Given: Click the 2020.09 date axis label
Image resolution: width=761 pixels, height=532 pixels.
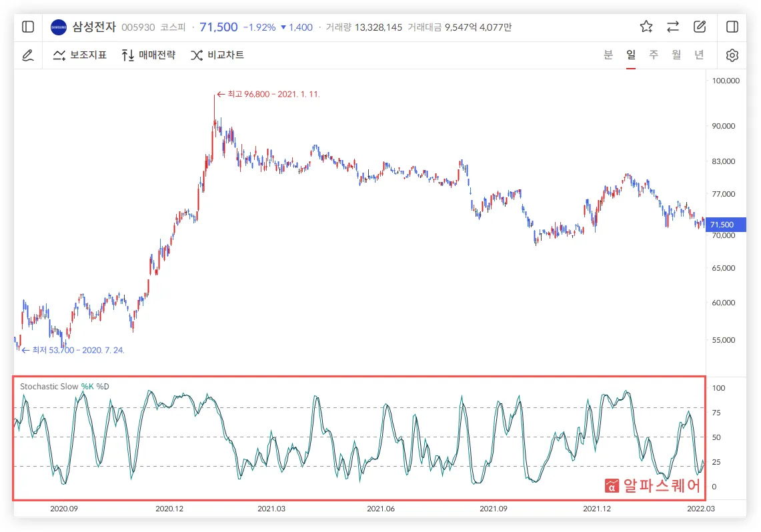Looking at the screenshot, I should [x=64, y=509].
